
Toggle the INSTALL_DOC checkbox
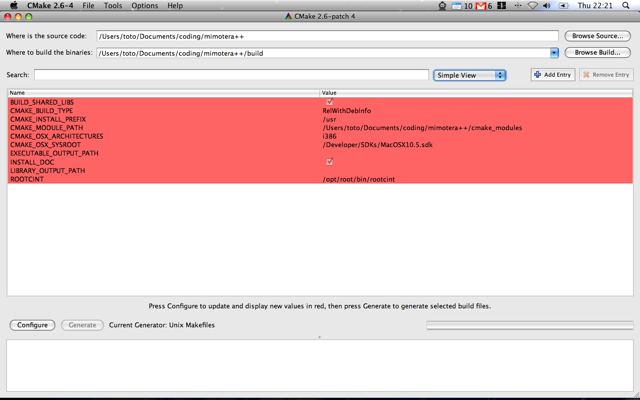(x=329, y=162)
